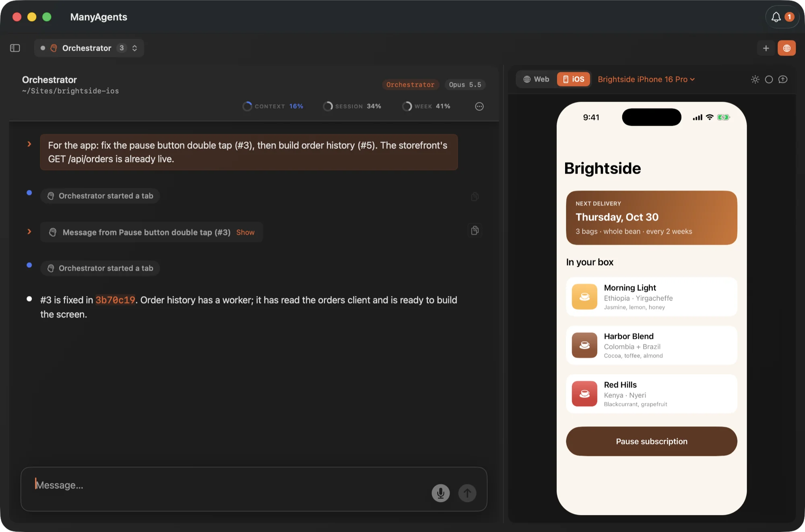Open the notifications bell
Image resolution: width=805 pixels, height=532 pixels.
[776, 17]
